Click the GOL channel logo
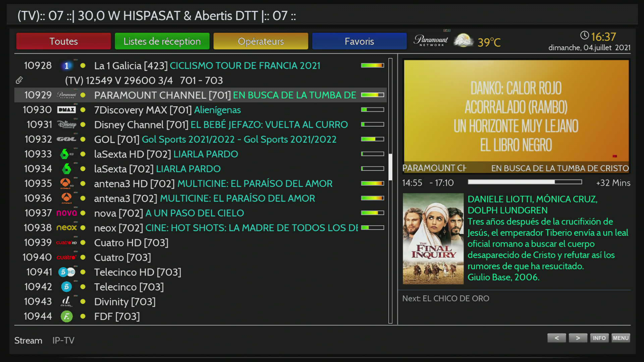 (x=66, y=139)
